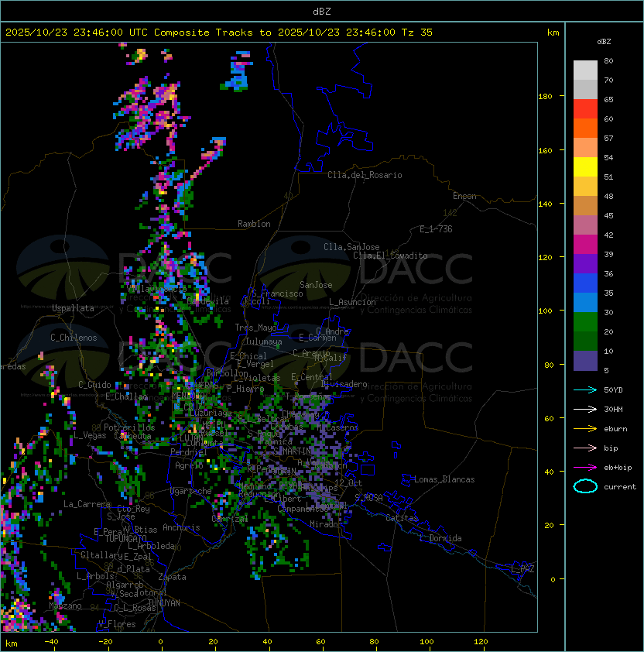Click the '180' tick on vertical km axis

point(545,97)
